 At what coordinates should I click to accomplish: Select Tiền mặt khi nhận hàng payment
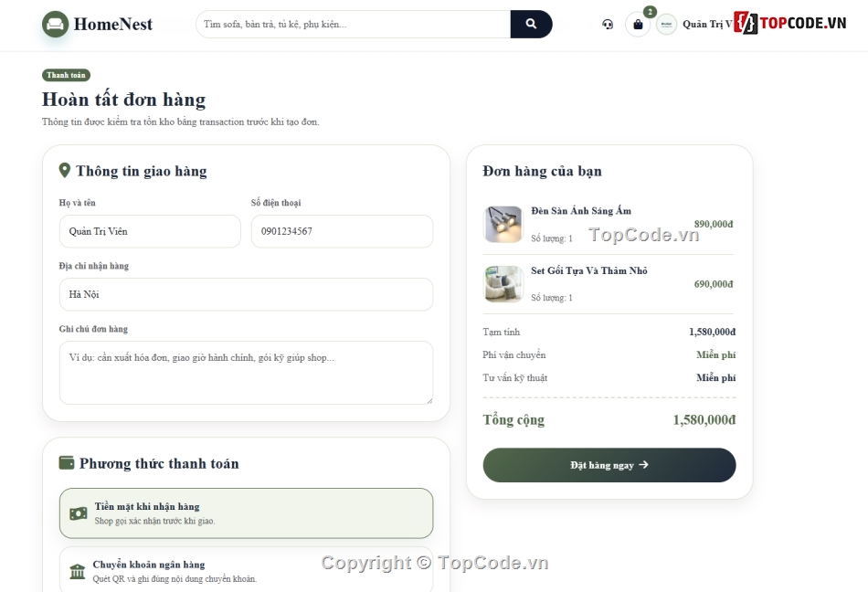pyautogui.click(x=247, y=513)
